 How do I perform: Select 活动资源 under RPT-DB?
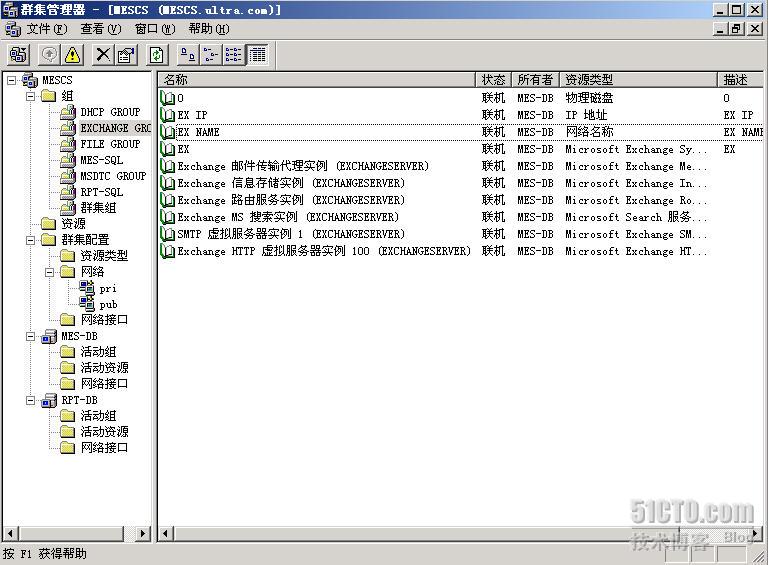point(104,432)
